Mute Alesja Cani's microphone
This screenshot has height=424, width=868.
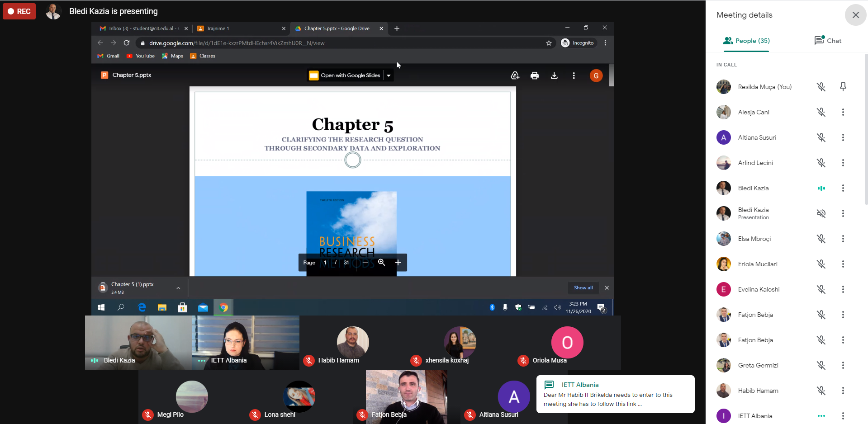point(821,112)
